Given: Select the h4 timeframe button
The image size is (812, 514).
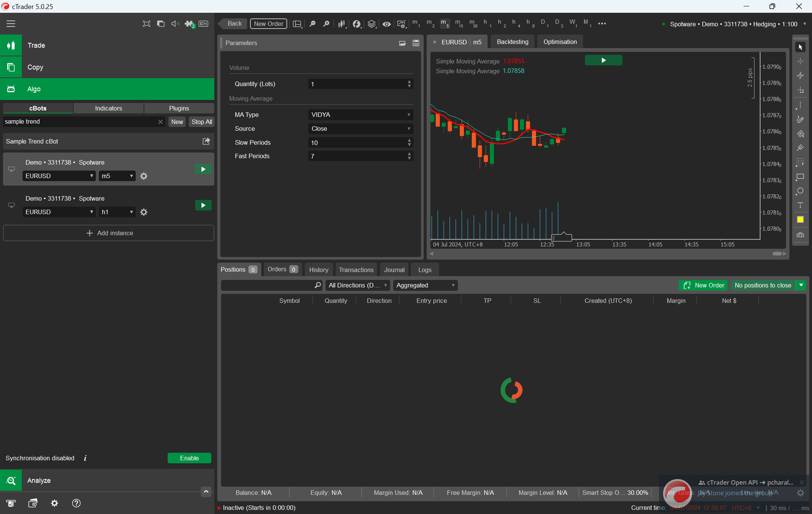Looking at the screenshot, I should 516,23.
